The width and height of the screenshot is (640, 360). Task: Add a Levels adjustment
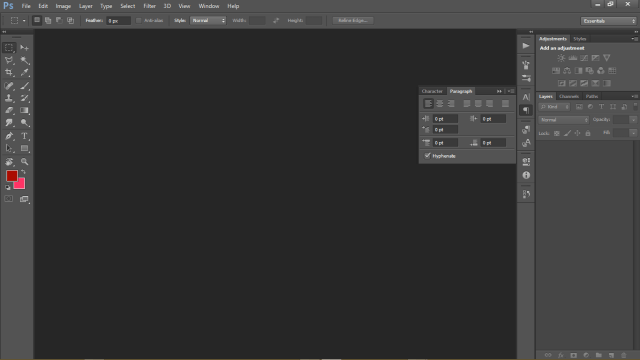573,58
